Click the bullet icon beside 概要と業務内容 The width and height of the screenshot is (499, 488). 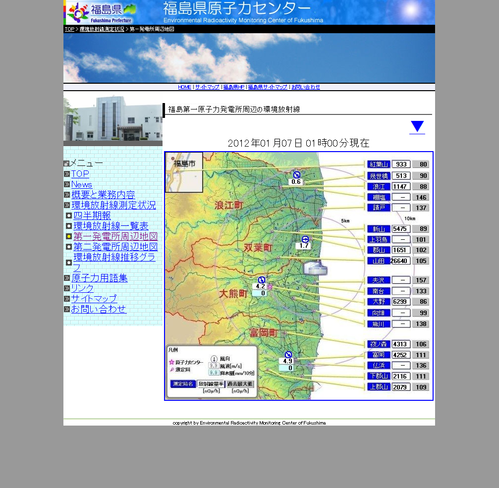click(67, 195)
